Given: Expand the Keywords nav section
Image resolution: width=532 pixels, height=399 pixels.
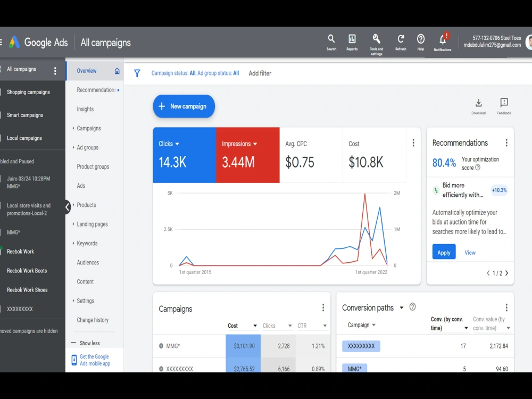Looking at the screenshot, I should [73, 243].
